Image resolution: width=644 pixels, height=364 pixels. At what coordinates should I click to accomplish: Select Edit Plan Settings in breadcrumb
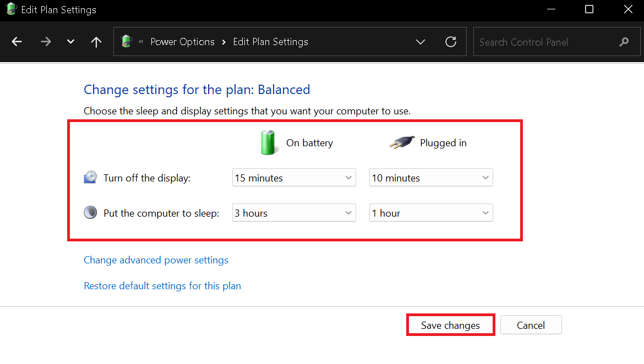270,41
